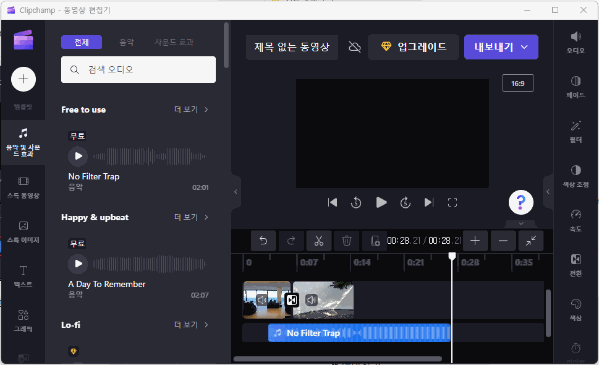Zoom in the timeline

[475, 241]
